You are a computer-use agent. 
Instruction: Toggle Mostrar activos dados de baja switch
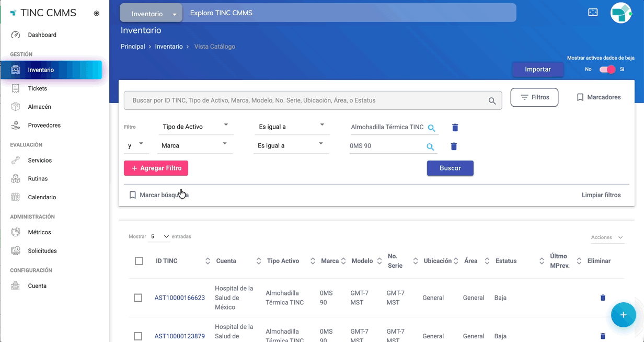point(607,70)
